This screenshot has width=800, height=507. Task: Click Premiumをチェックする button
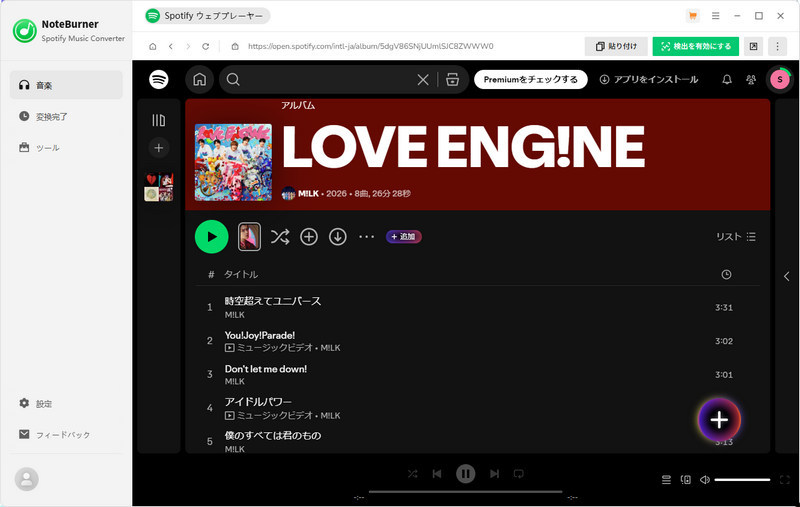pyautogui.click(x=531, y=80)
